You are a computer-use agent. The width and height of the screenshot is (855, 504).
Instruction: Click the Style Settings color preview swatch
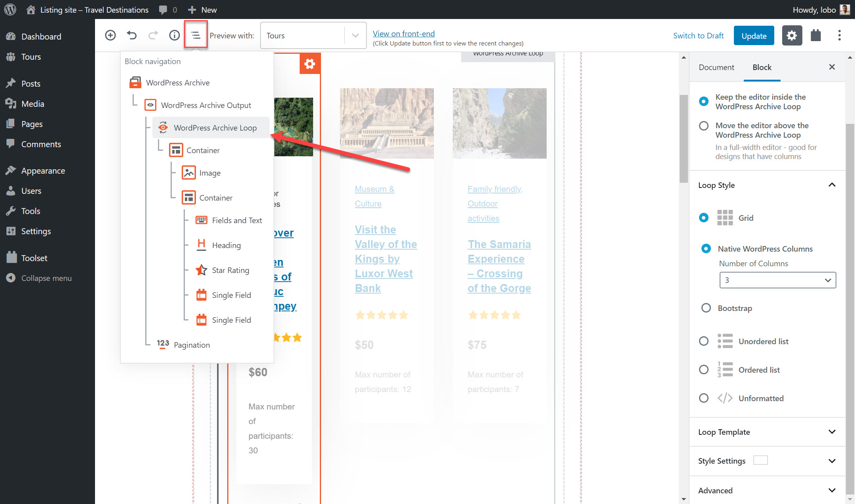(x=760, y=460)
